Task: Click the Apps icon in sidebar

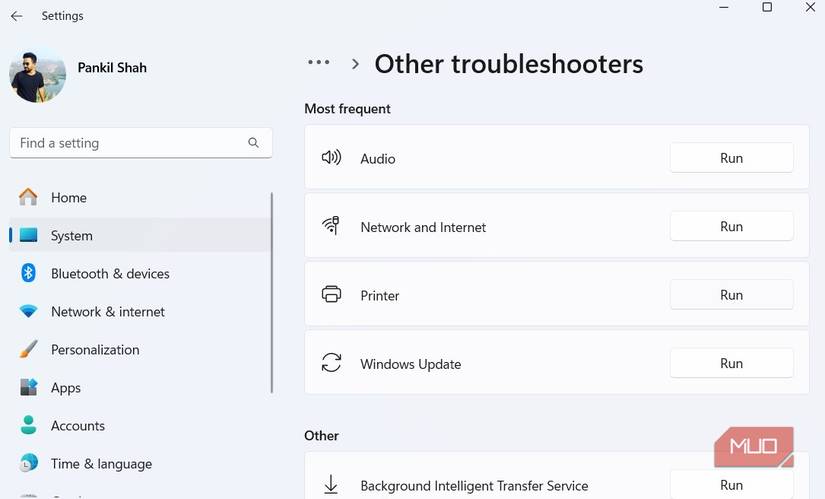Action: click(29, 388)
